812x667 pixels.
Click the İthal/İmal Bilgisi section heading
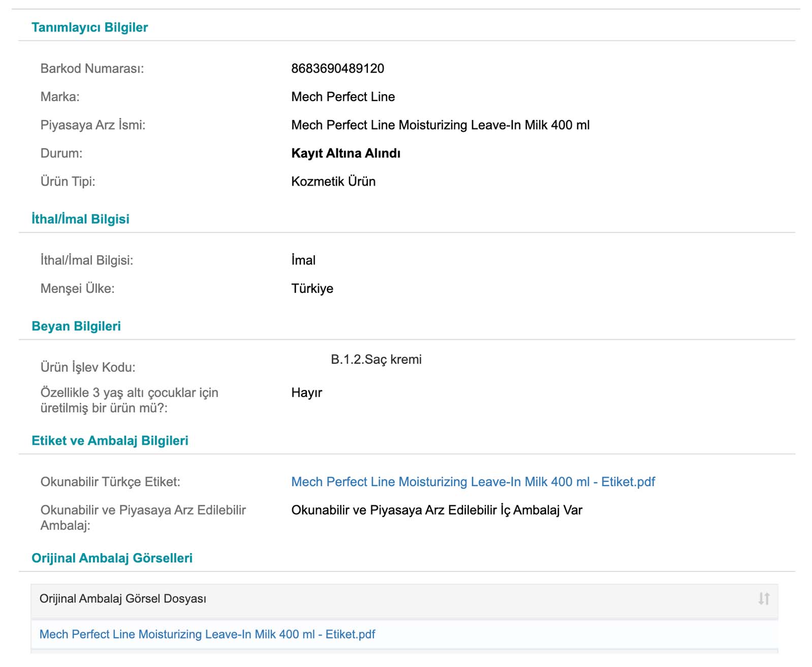80,219
